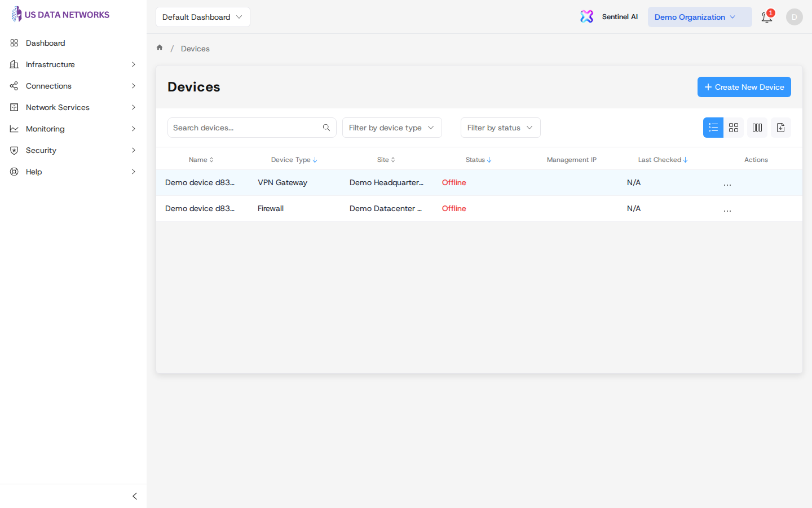
Task: Open the user avatar D menu
Action: point(794,17)
